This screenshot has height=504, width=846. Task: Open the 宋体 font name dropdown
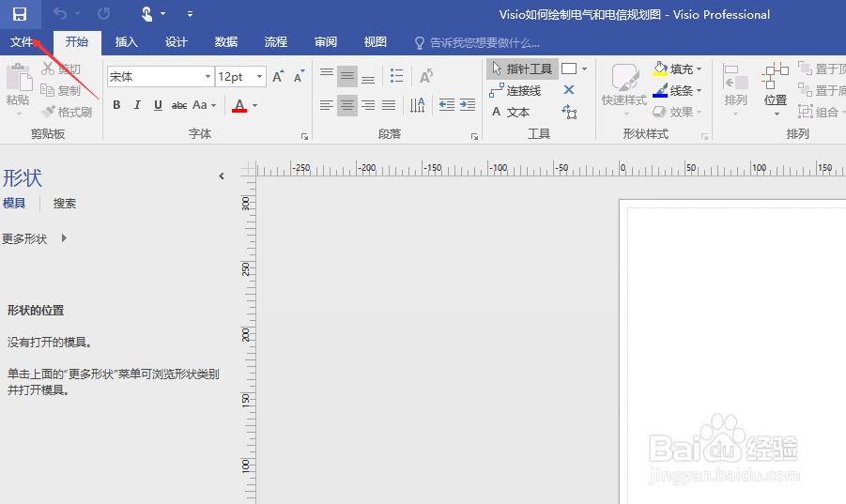point(208,77)
